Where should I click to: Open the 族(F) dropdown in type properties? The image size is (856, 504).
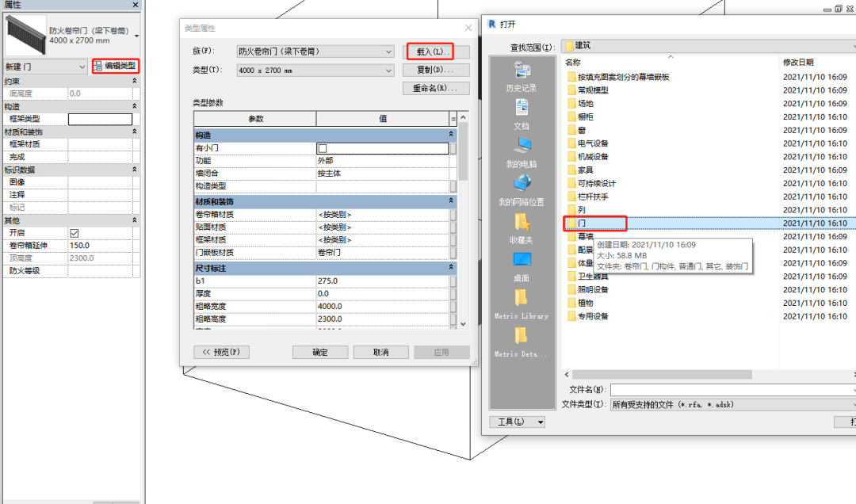click(x=315, y=52)
